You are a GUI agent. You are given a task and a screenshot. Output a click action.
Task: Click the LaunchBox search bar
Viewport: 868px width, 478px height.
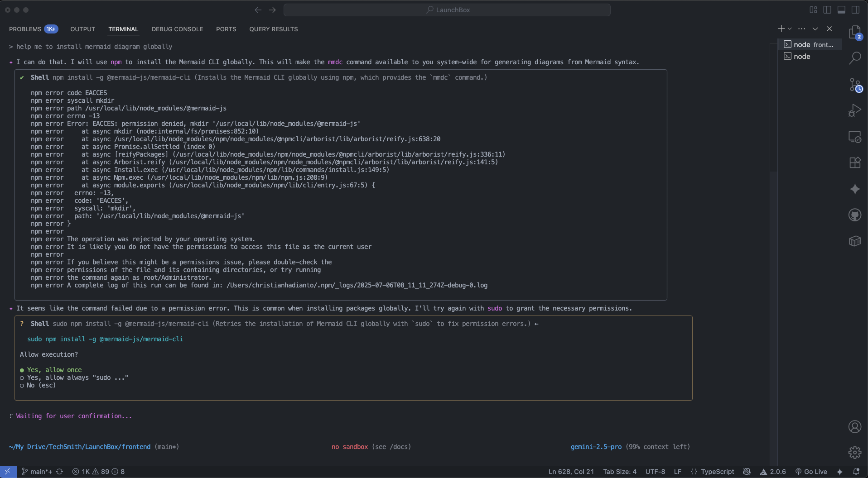447,10
